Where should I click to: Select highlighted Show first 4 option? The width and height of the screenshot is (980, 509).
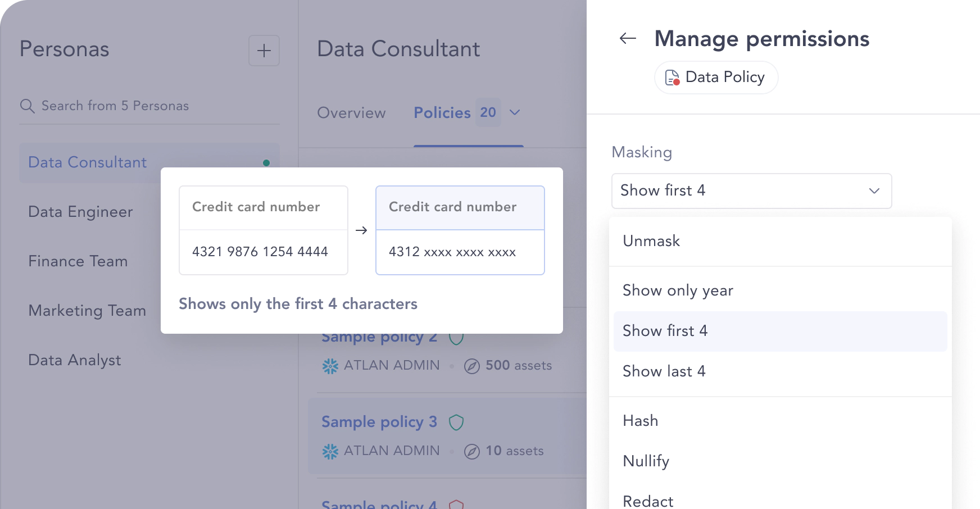pyautogui.click(x=781, y=331)
